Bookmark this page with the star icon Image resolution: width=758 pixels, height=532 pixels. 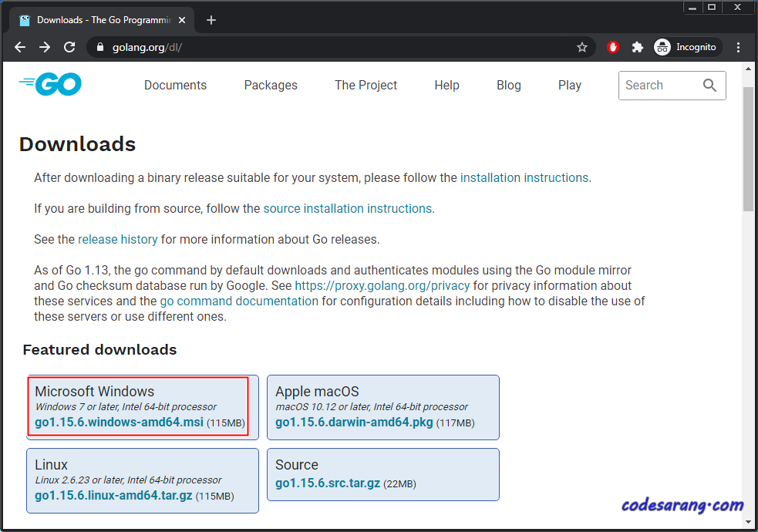coord(582,47)
